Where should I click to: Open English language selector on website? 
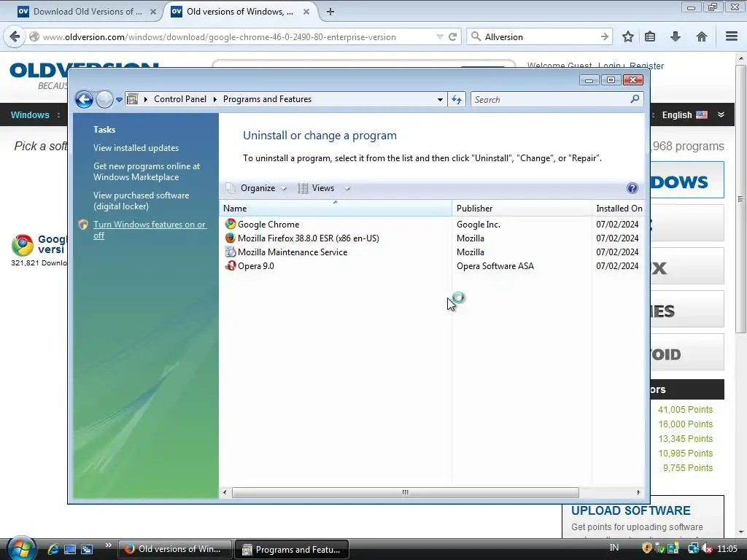tap(684, 114)
